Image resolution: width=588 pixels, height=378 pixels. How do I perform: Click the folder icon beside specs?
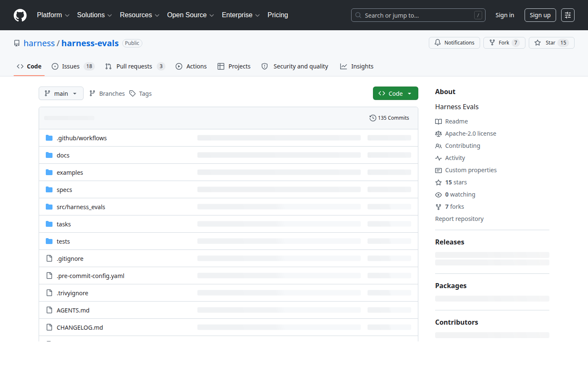(49, 189)
